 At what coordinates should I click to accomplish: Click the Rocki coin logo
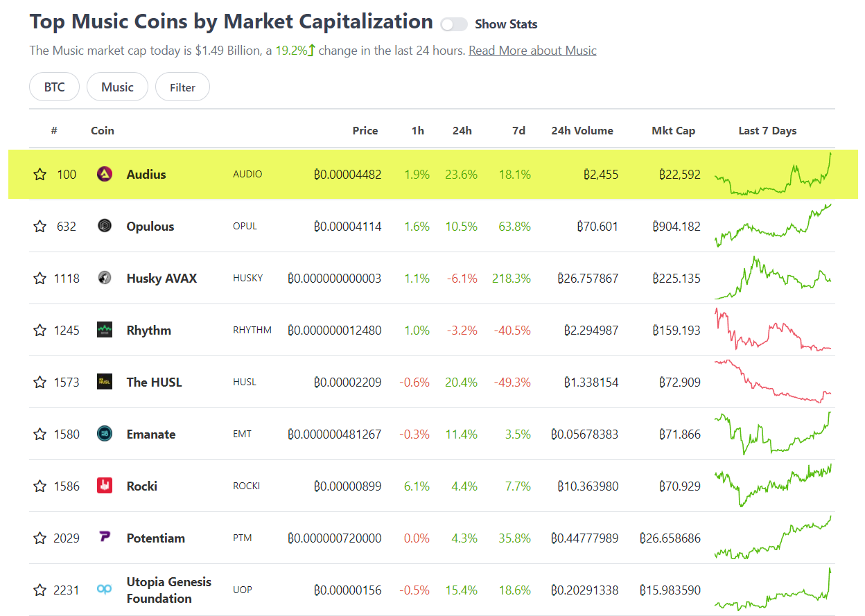point(104,486)
